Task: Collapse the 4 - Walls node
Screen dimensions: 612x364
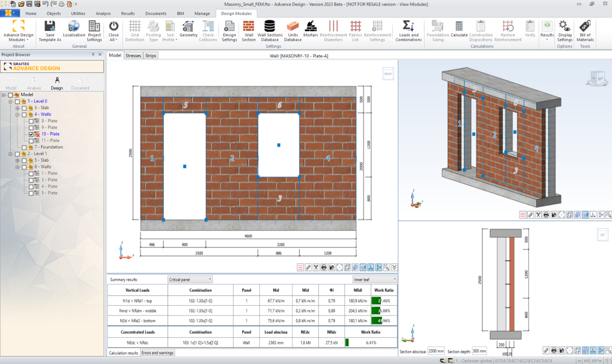Action: (x=18, y=115)
